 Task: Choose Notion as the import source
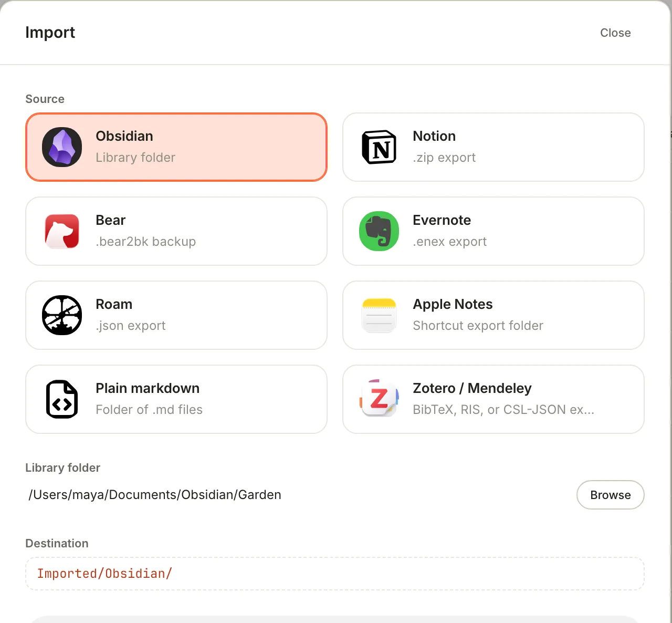tap(493, 147)
